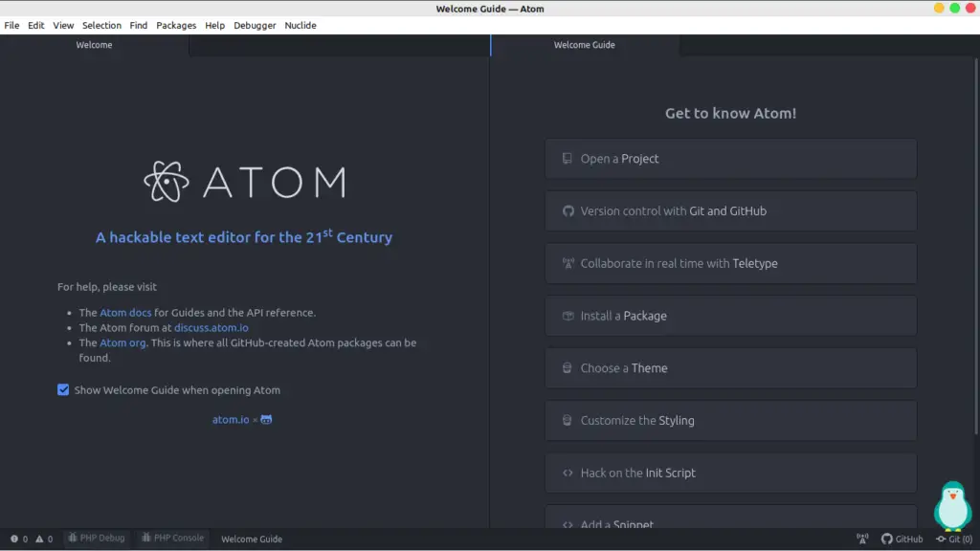
Task: Expand Version control with Git and GitHub
Action: 730,211
